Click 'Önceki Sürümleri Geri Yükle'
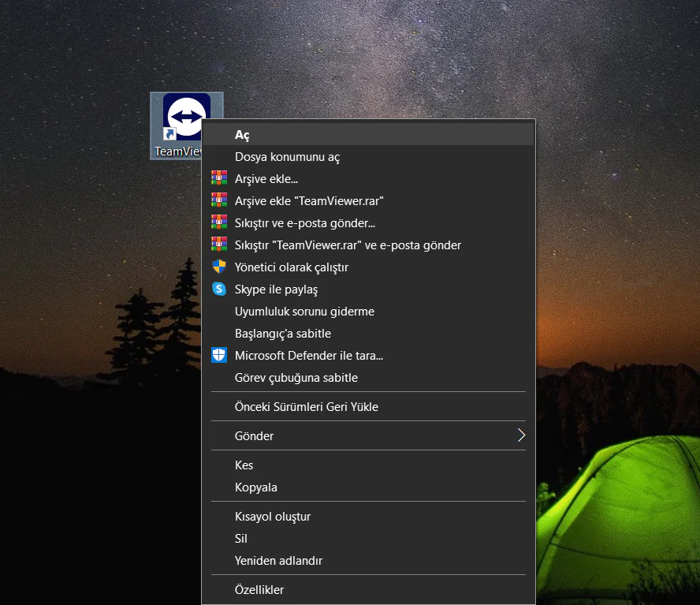The width and height of the screenshot is (700, 605). [307, 407]
